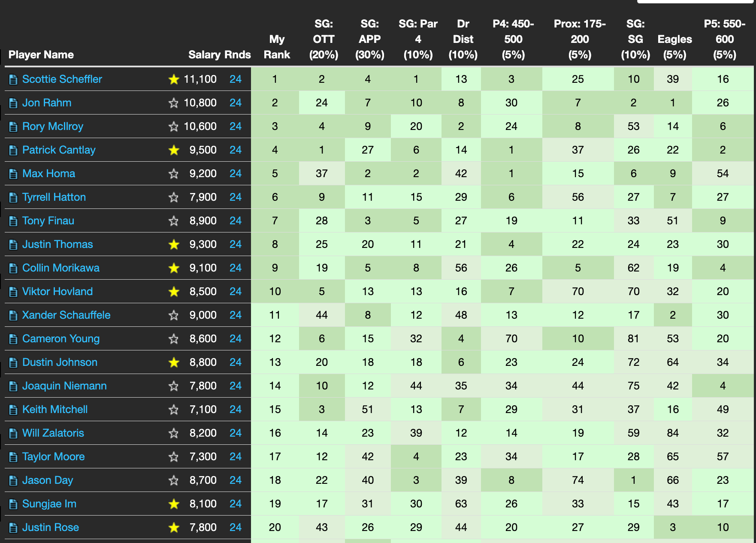This screenshot has width=756, height=543.
Task: Click the note icon next to Jason Day
Action: [12, 480]
